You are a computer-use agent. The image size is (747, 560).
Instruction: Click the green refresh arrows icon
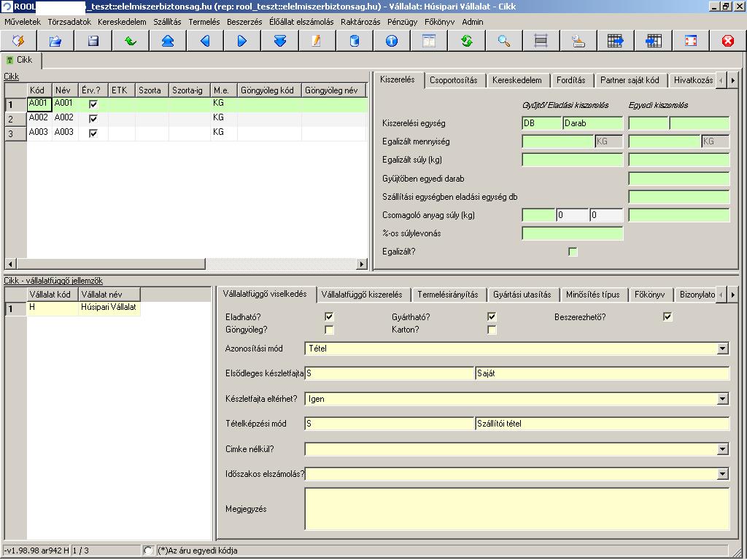click(466, 41)
